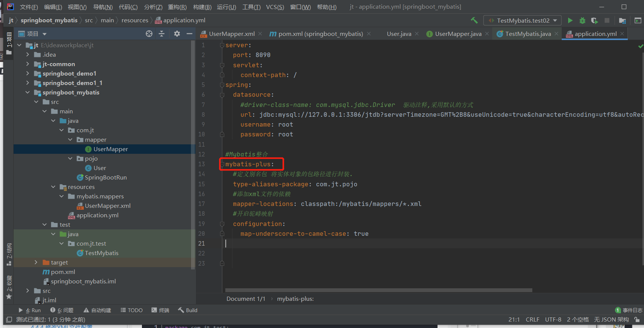Open the 自动构建 tool window
This screenshot has height=328, width=644.
pyautogui.click(x=97, y=310)
